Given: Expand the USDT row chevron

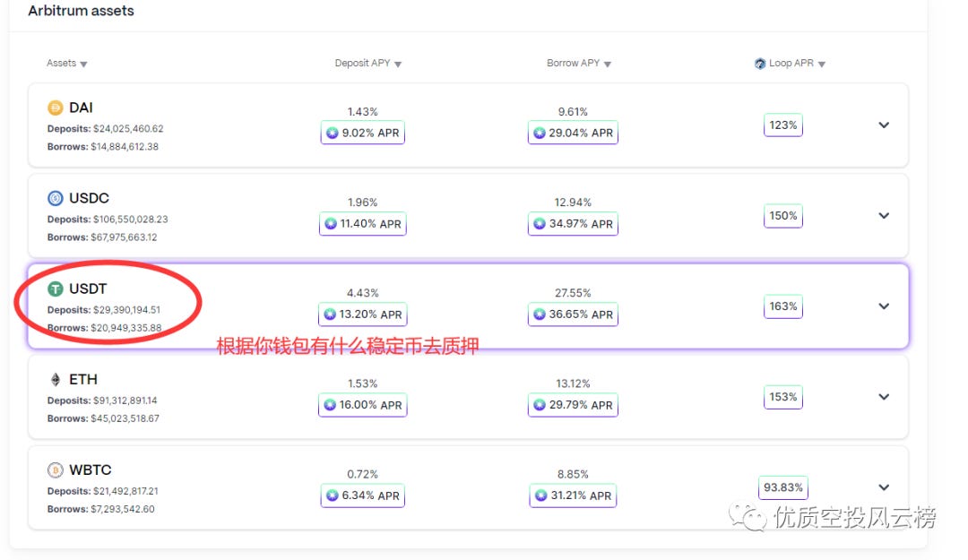Looking at the screenshot, I should click(x=884, y=306).
